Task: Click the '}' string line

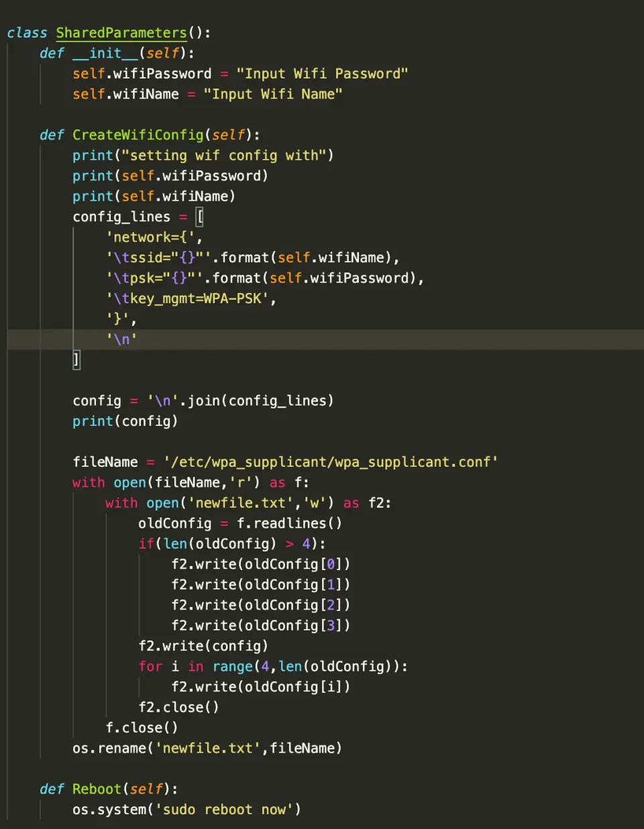Action: [x=121, y=319]
